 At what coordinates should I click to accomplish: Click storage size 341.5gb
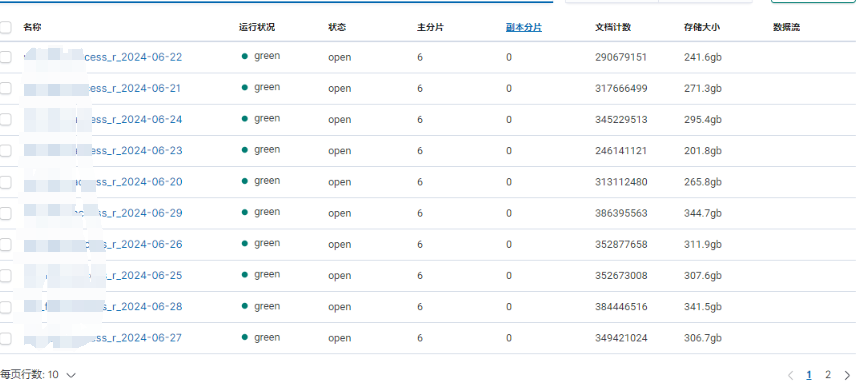click(x=703, y=307)
